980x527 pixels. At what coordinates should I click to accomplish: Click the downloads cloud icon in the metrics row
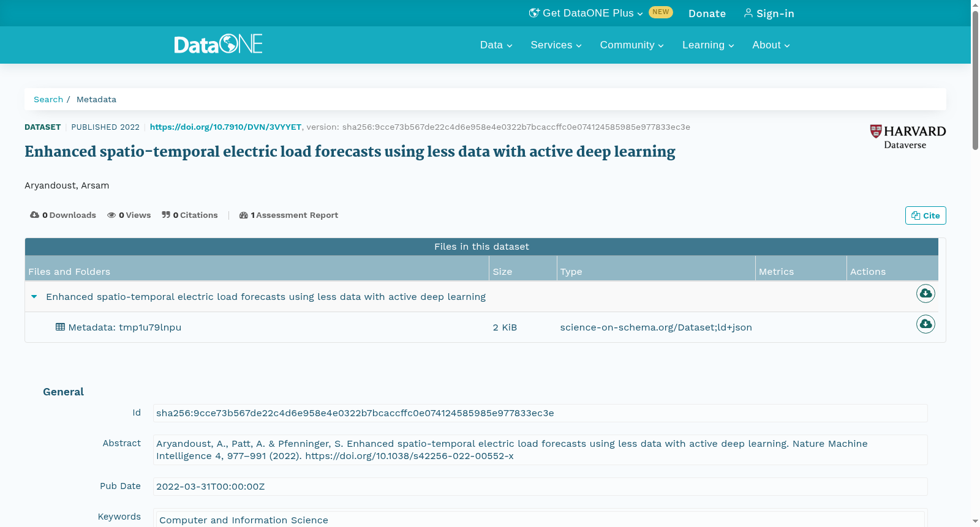coord(34,215)
